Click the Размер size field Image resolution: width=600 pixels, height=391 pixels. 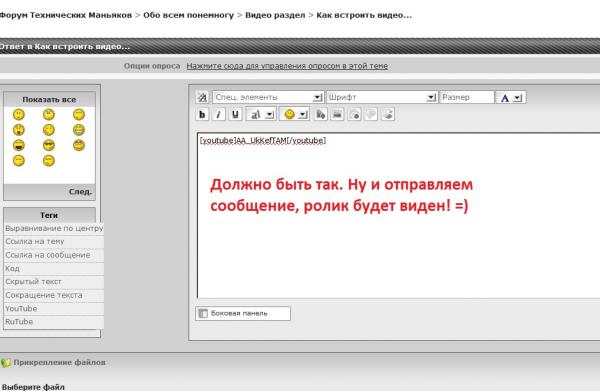467,97
